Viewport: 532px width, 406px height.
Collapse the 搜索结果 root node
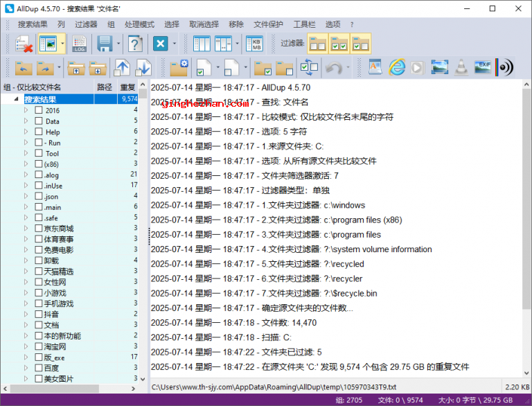16,99
